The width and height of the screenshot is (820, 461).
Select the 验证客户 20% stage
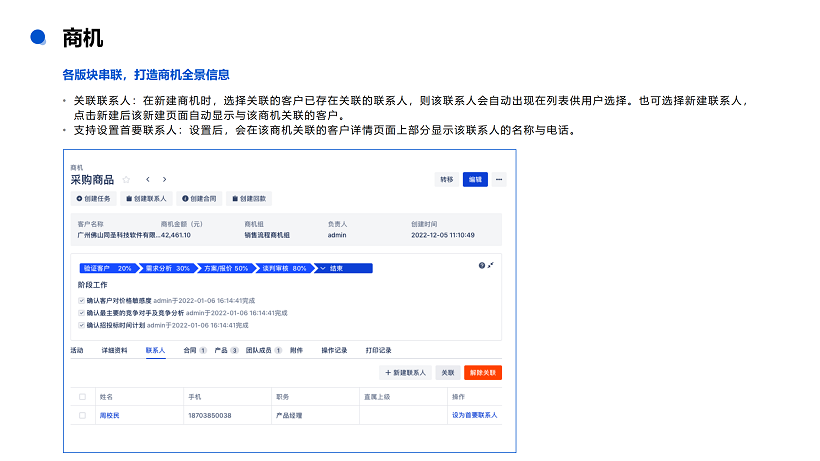point(108,268)
